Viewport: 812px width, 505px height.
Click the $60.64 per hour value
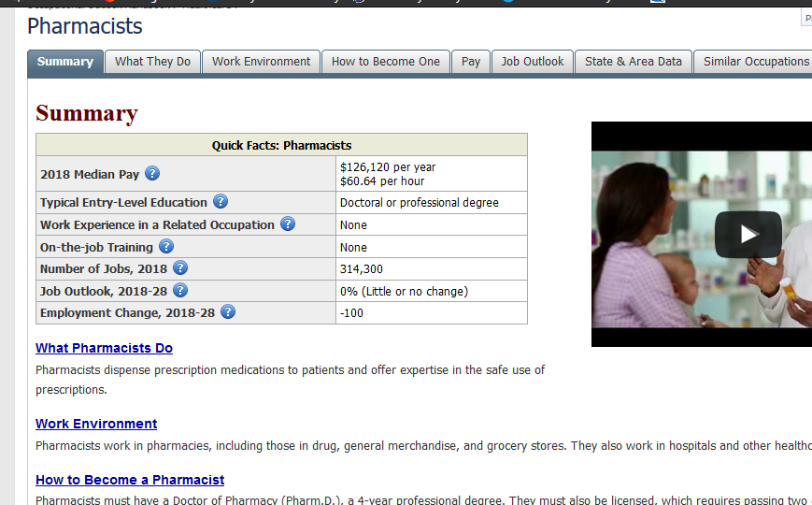(x=382, y=180)
